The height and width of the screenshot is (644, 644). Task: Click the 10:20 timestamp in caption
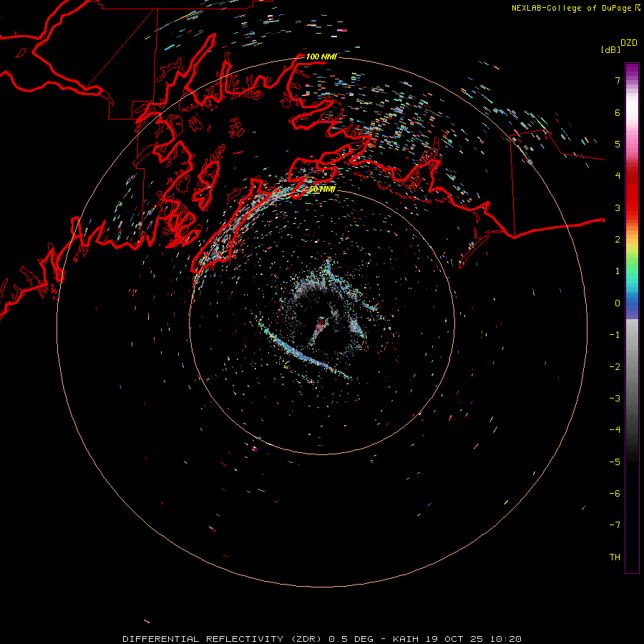click(507, 639)
